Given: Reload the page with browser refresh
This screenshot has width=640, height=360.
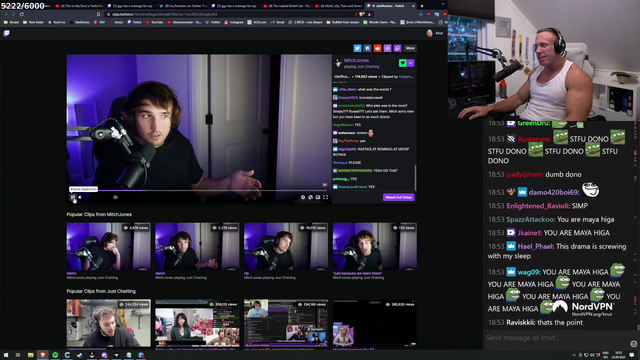Looking at the screenshot, I should (x=22, y=14).
